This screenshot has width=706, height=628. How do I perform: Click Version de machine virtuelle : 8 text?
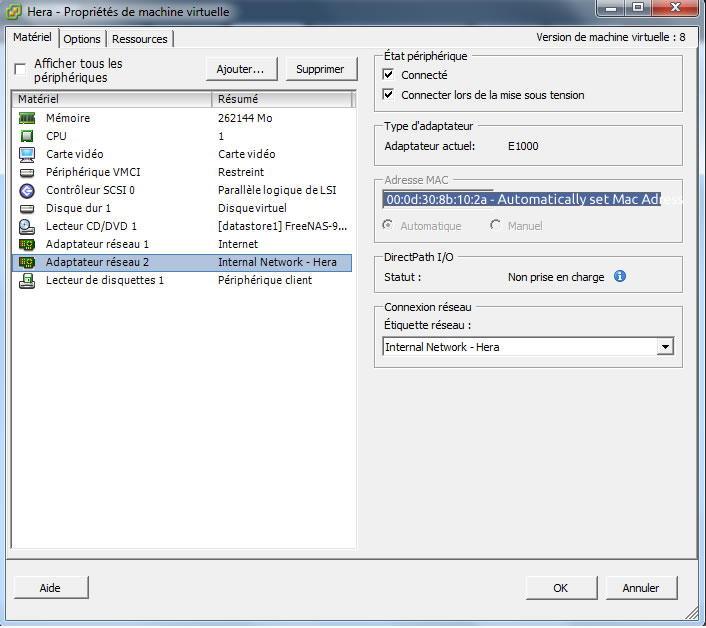pyautogui.click(x=611, y=37)
